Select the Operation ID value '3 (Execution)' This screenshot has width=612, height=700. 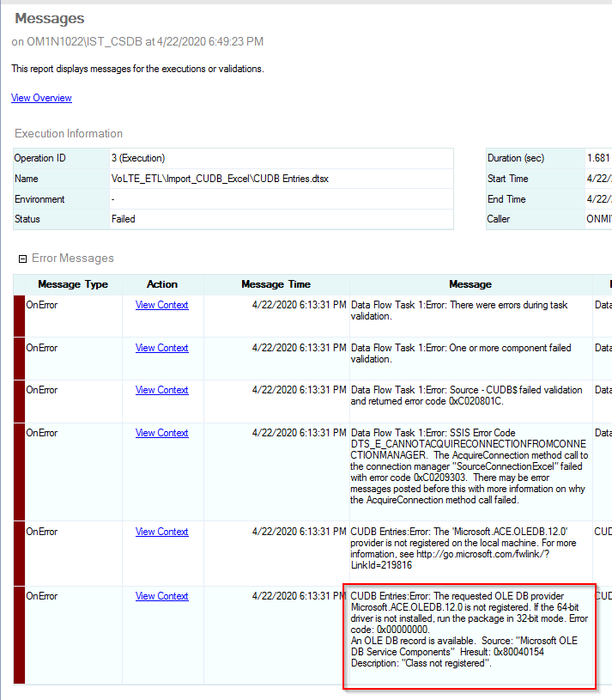point(138,158)
